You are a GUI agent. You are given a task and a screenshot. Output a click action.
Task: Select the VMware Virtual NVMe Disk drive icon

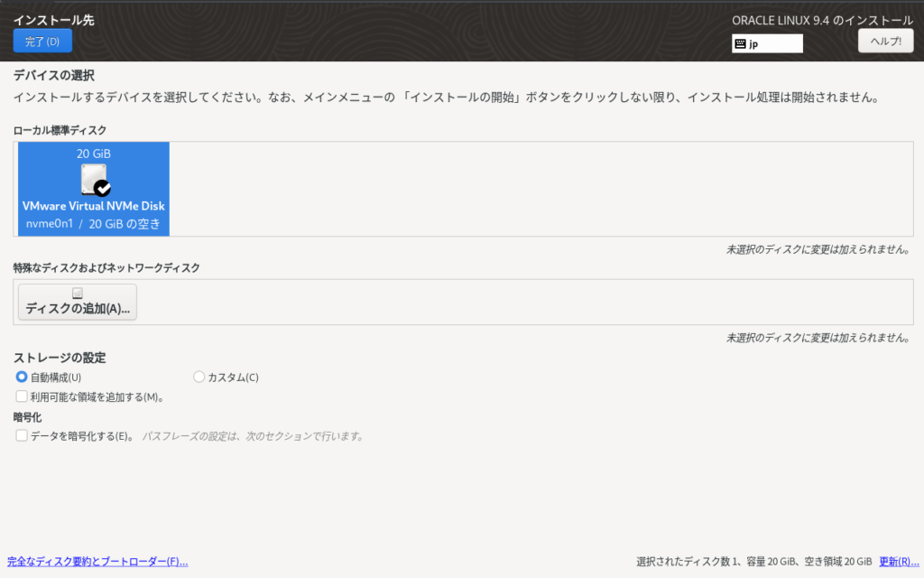click(92, 179)
